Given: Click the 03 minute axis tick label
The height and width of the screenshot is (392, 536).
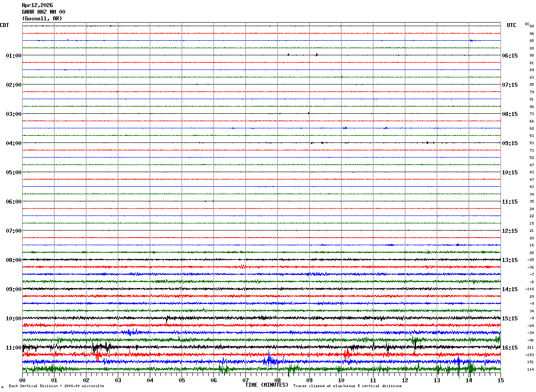Looking at the screenshot, I should [118, 380].
